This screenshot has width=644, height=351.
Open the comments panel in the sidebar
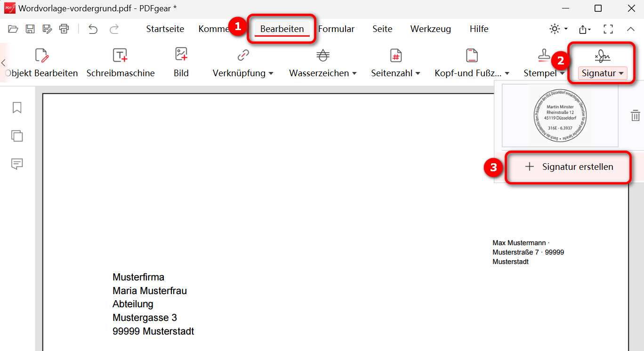coord(17,164)
